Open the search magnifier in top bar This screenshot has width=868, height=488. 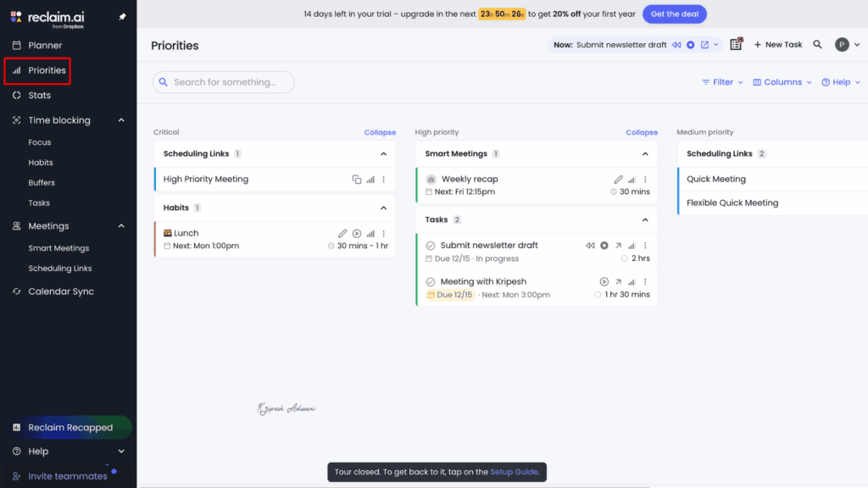817,45
